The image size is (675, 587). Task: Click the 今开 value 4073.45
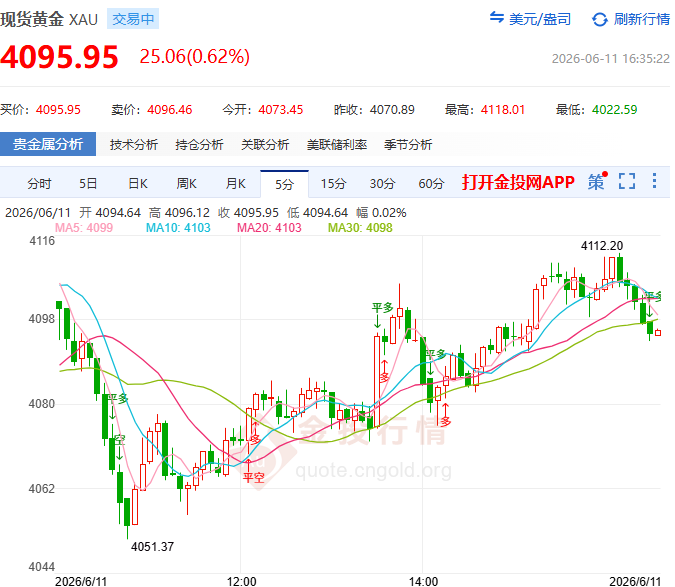pos(281,110)
